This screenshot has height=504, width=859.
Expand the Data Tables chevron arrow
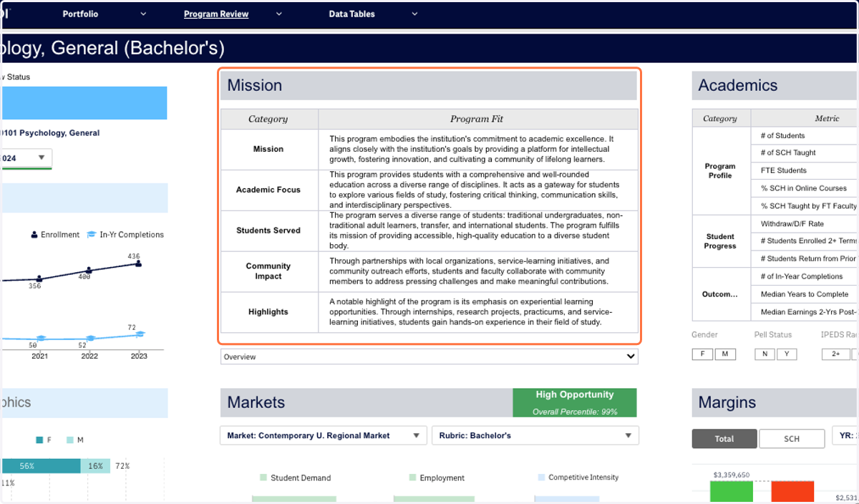tap(414, 14)
